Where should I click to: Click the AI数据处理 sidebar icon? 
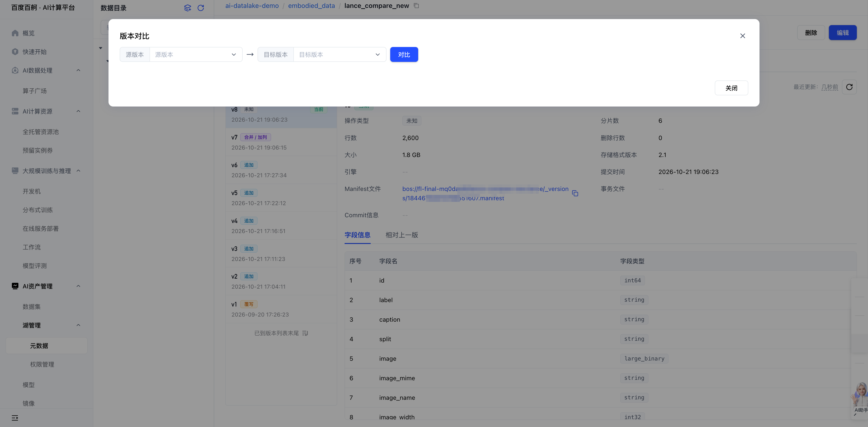point(15,70)
